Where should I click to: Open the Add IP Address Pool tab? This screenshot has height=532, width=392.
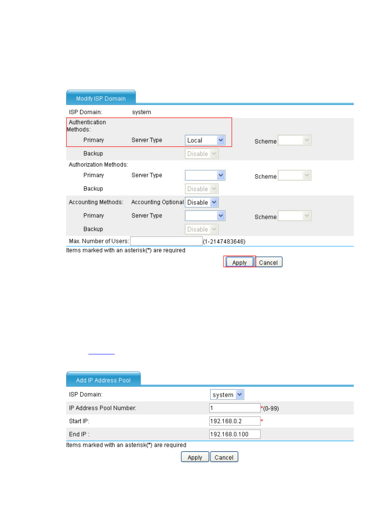103,380
